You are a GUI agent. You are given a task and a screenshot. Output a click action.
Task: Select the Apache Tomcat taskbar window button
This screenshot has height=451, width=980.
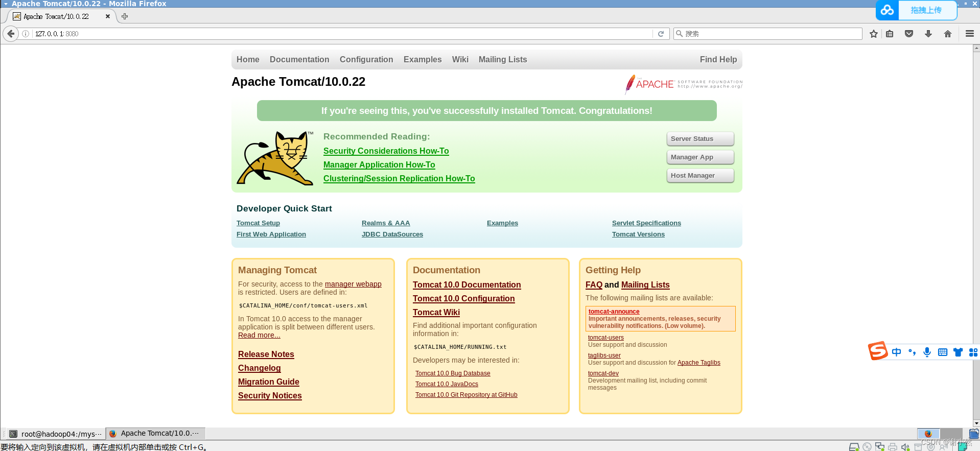pyautogui.click(x=155, y=433)
